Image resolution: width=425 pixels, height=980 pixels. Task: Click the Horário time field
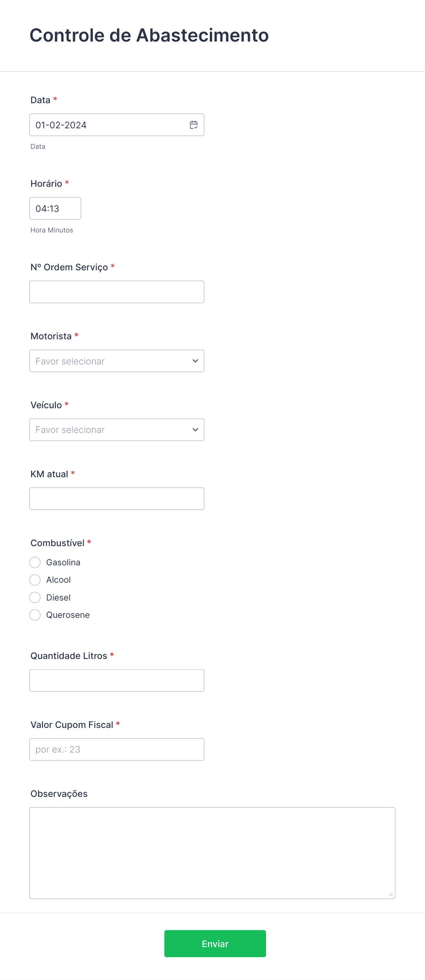tap(55, 209)
